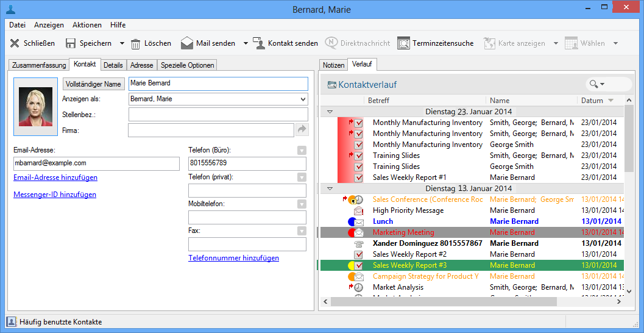Save the contact with the Speichern button
The height and width of the screenshot is (333, 644).
88,43
